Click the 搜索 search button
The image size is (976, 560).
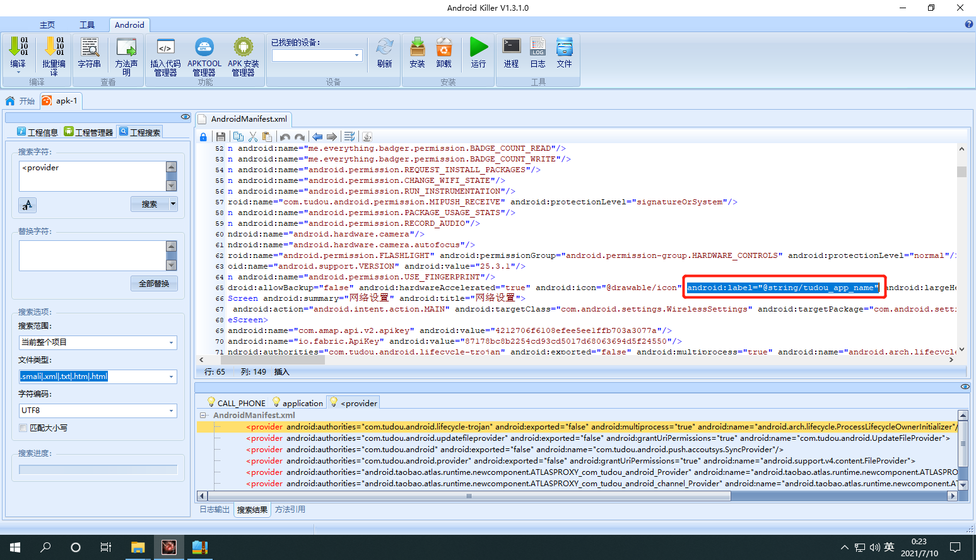(x=150, y=204)
